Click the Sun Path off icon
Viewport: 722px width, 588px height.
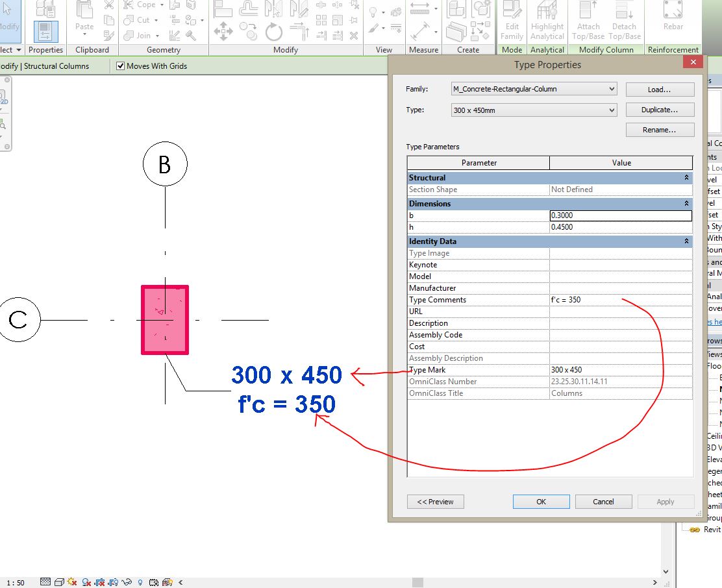[72, 582]
